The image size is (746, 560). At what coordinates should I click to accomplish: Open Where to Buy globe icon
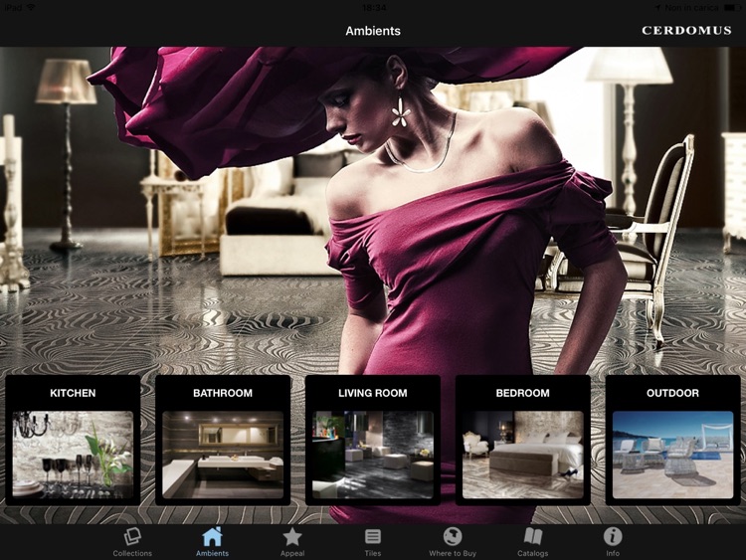coord(453,537)
